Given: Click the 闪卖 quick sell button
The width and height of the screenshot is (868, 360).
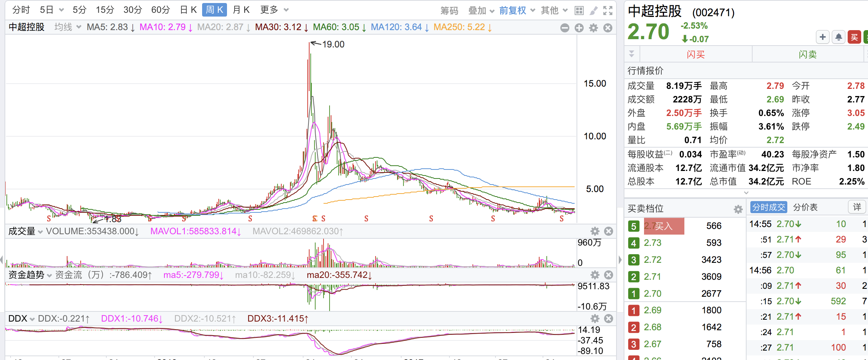Looking at the screenshot, I should point(807,55).
